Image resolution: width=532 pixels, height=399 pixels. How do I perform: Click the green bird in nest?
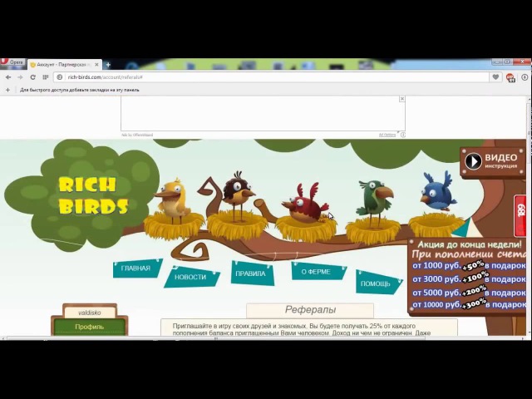pos(375,201)
